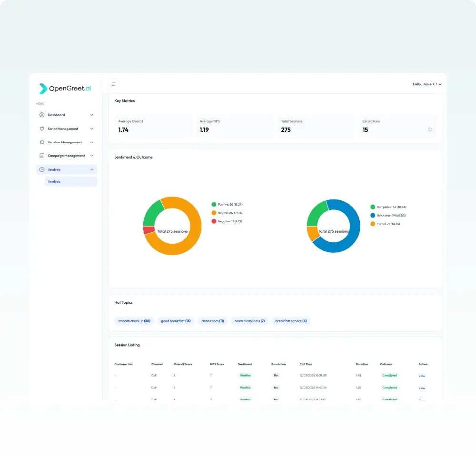Click the smooth check-in hot topic

pos(134,321)
